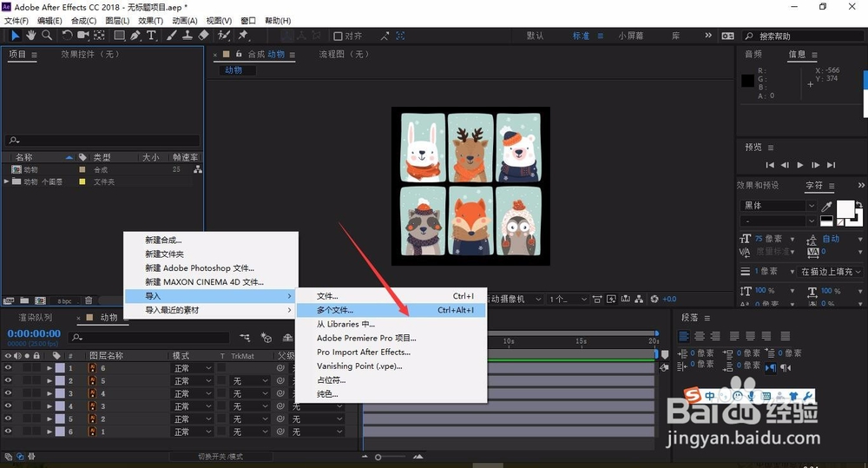Click the Project panel search field
This screenshot has height=468, width=868.
coord(102,140)
